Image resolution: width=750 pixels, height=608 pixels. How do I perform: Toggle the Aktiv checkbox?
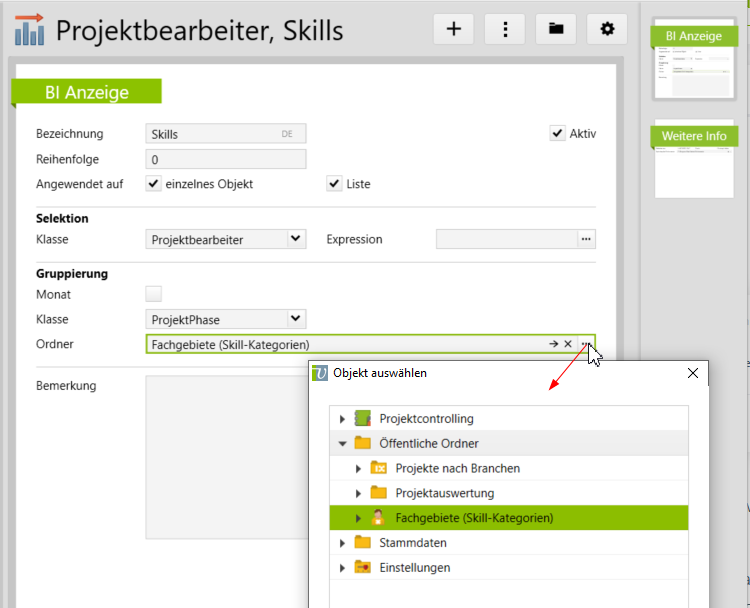coord(558,133)
